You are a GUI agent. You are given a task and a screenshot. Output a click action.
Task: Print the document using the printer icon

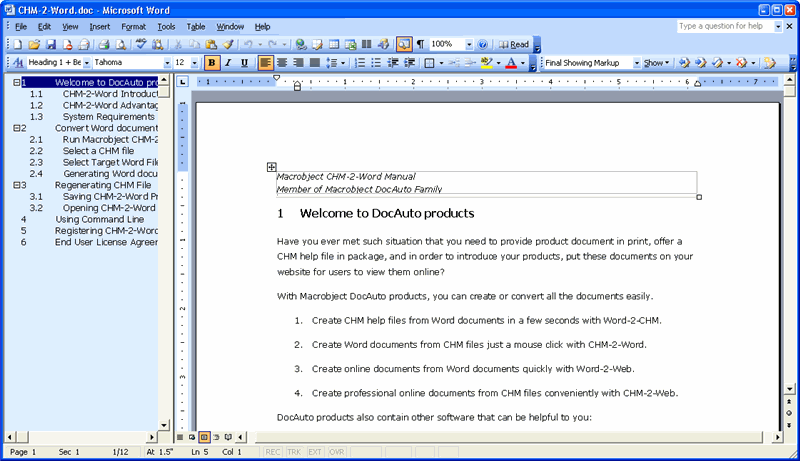click(x=104, y=45)
